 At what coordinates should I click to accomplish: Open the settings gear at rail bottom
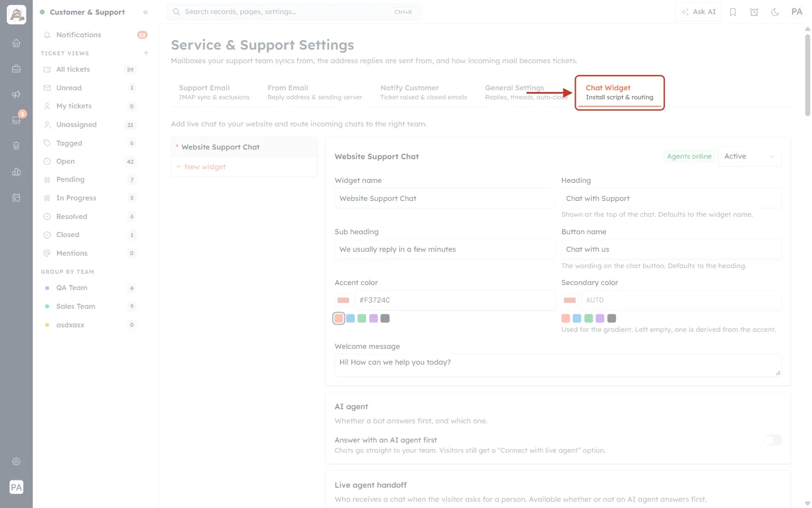click(16, 462)
